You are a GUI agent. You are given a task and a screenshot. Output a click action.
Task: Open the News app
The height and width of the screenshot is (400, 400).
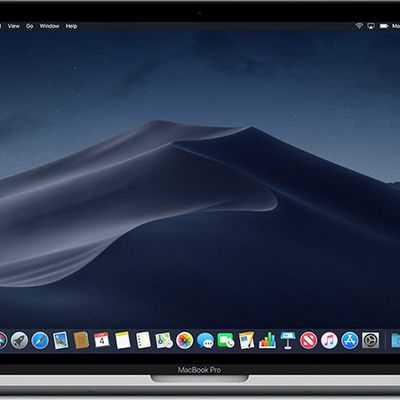pyautogui.click(x=308, y=341)
